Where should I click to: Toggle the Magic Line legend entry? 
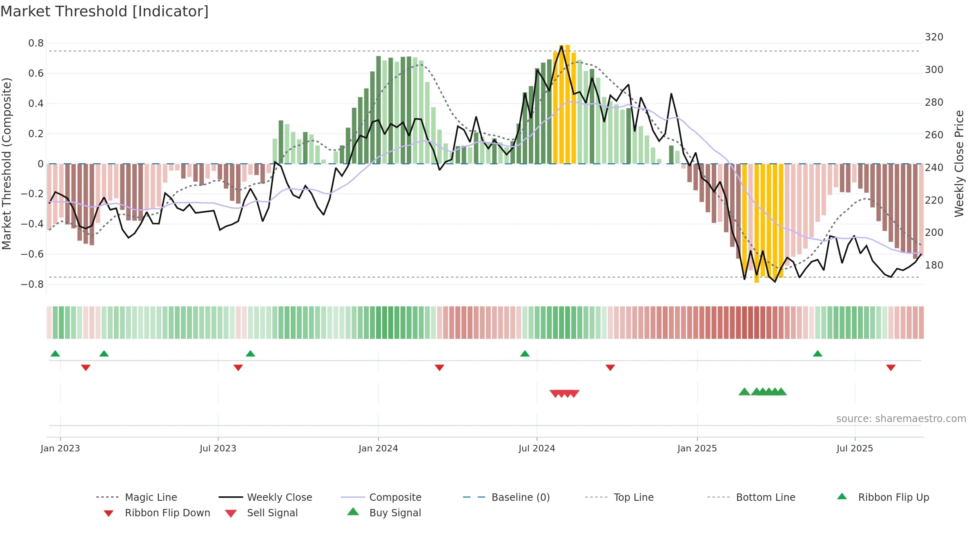137,497
